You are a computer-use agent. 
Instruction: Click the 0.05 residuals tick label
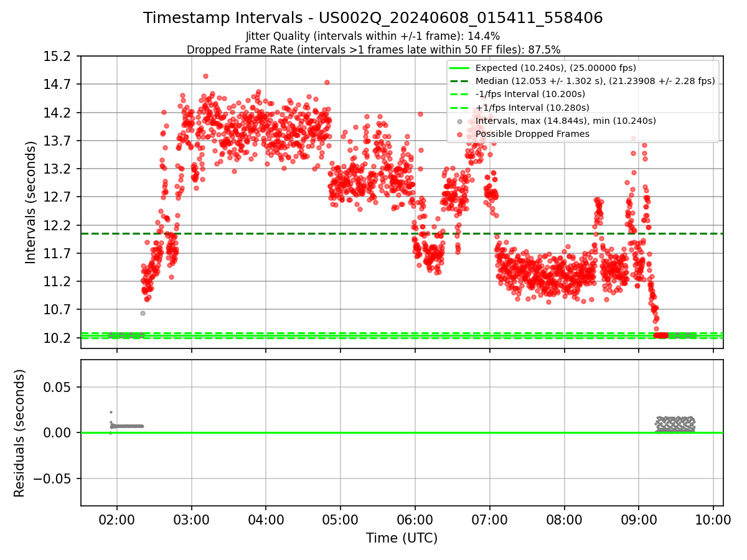59,387
